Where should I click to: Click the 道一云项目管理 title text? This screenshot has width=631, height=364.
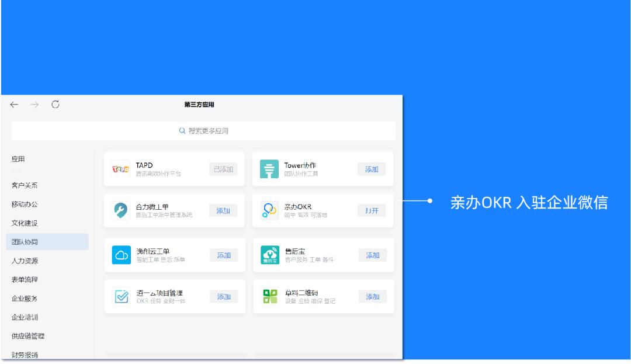coord(160,293)
